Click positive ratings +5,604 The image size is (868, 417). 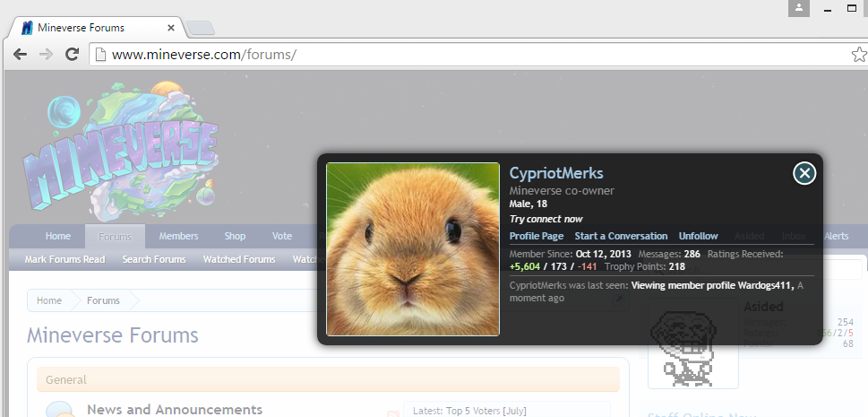click(525, 266)
